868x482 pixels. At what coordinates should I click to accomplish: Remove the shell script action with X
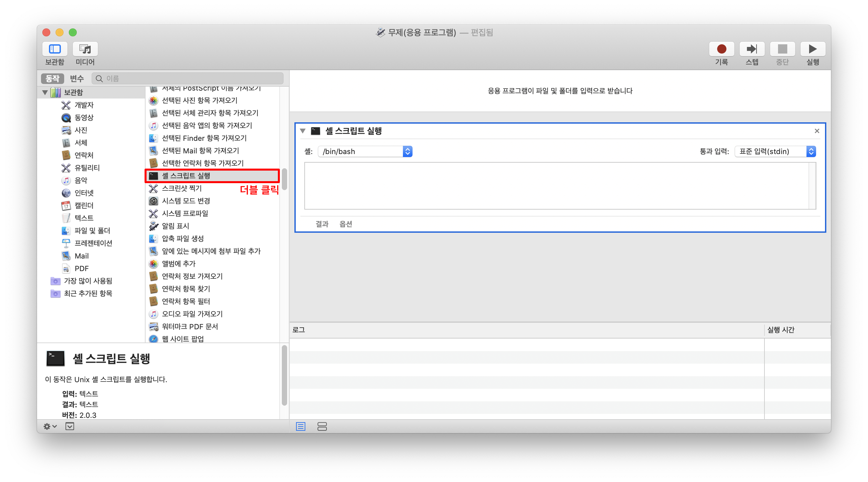click(x=817, y=131)
